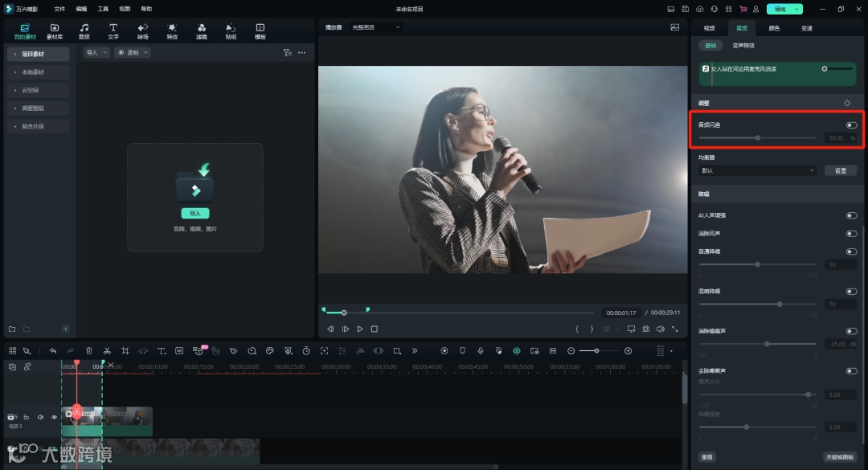Click the 重置 reset button
868x470 pixels.
707,456
